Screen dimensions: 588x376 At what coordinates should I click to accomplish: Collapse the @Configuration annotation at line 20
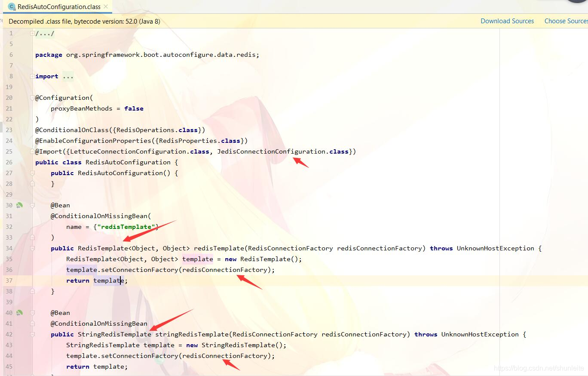[32, 98]
